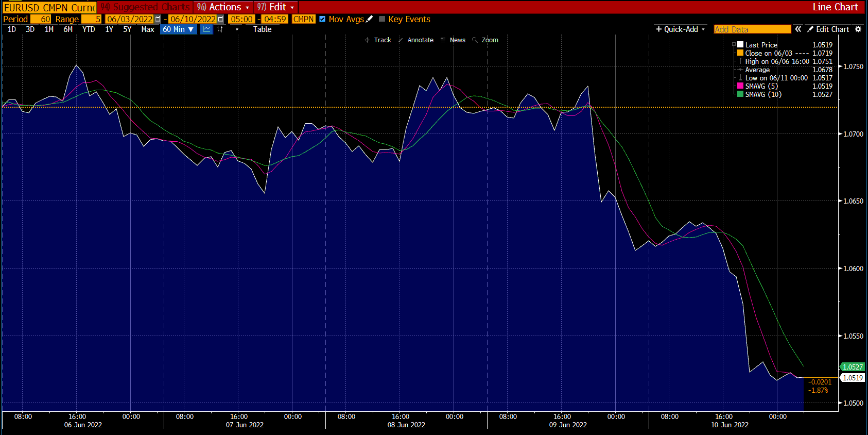Select the Max range tab
Viewport: 868px width, 435px height.
click(148, 29)
